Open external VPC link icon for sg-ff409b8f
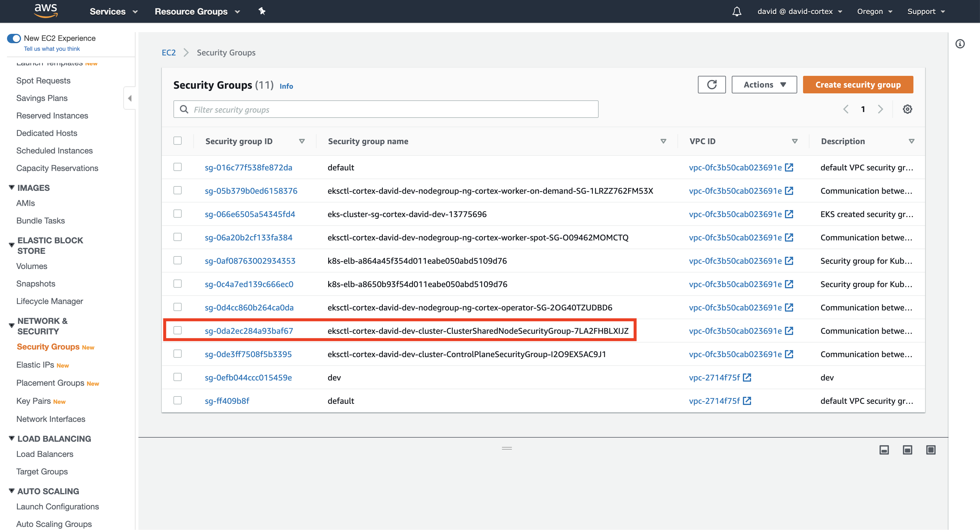This screenshot has height=531, width=980. [x=747, y=401]
